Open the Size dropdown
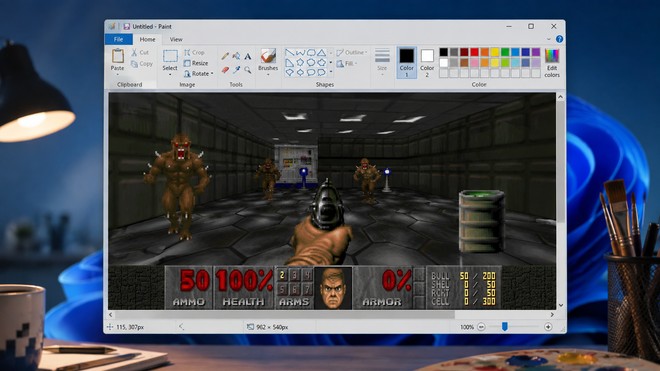Viewport: 660px width, 371px height. [382, 62]
